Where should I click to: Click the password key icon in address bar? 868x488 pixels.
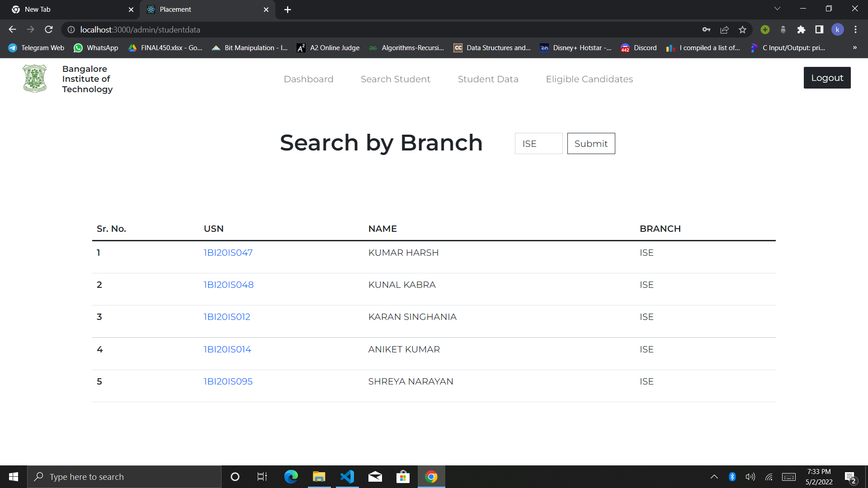(707, 29)
